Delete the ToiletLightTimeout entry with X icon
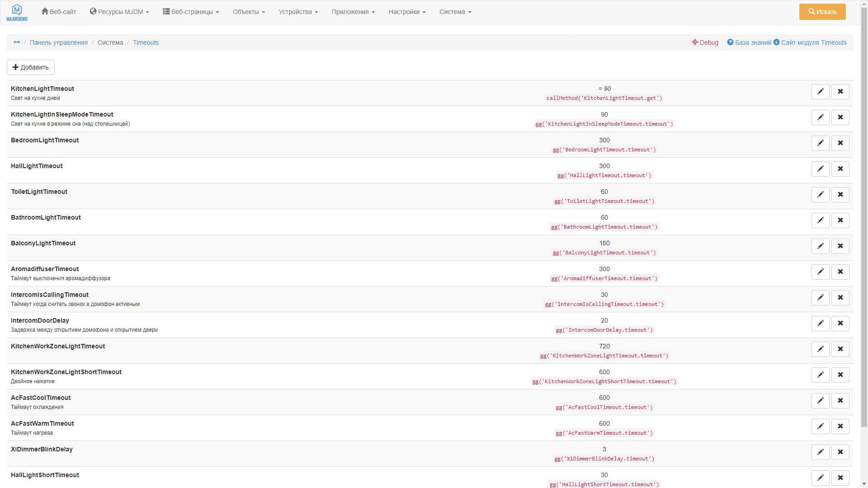 pyautogui.click(x=840, y=194)
